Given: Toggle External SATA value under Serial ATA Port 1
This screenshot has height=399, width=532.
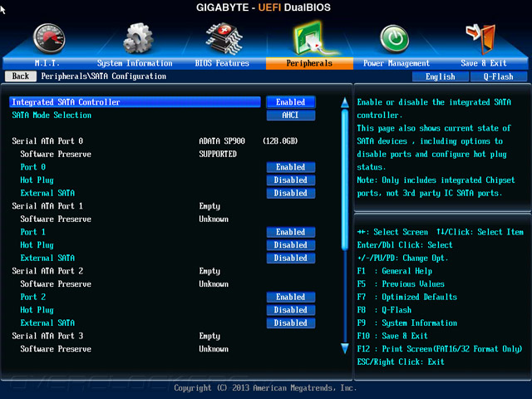Looking at the screenshot, I should 290,258.
